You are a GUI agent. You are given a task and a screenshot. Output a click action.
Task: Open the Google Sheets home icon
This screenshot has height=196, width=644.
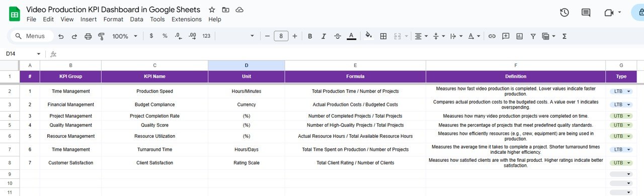point(15,14)
